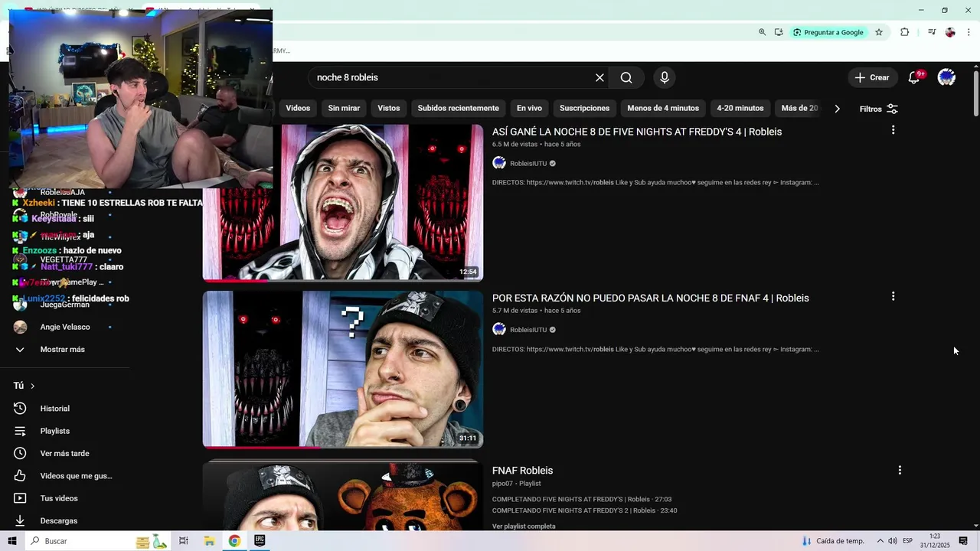Image resolution: width=980 pixels, height=551 pixels.
Task: Open Windows Start menu
Action: coord(12,540)
